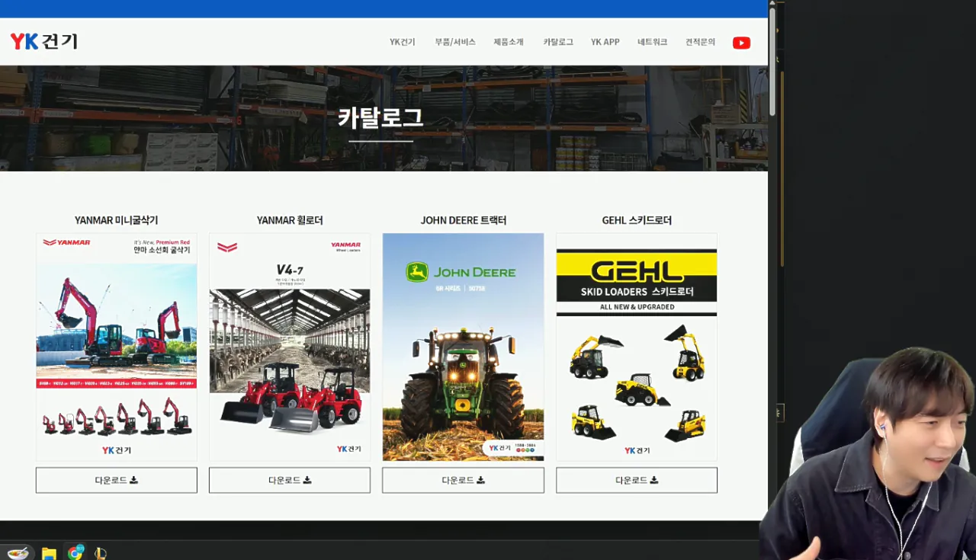Image resolution: width=976 pixels, height=560 pixels.
Task: Open the 네트워크 menu item
Action: [652, 42]
